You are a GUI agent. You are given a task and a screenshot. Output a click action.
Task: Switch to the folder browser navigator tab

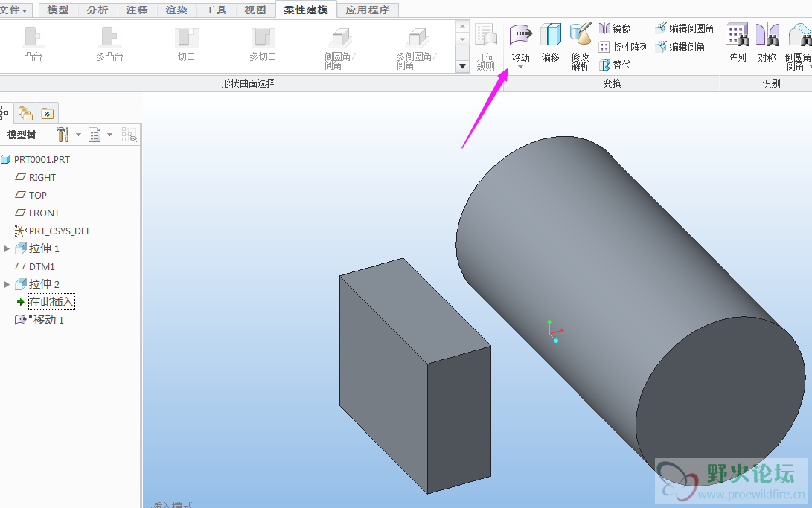pyautogui.click(x=25, y=113)
